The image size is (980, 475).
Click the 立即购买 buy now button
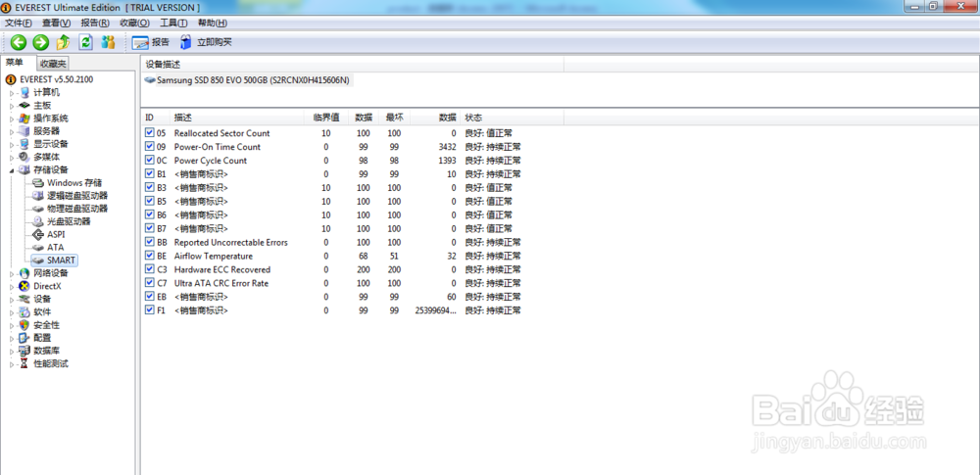tap(206, 42)
